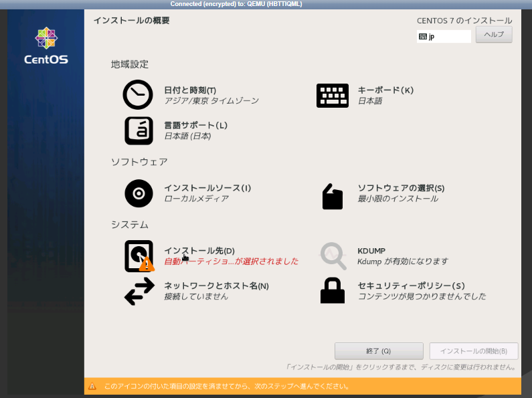
Task: Click the ソフトウェア section heading
Action: pyautogui.click(x=139, y=162)
